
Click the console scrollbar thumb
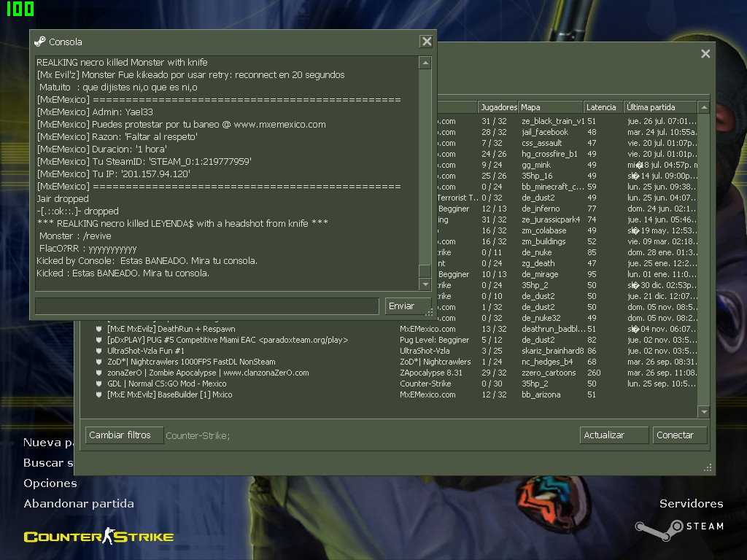[x=425, y=271]
